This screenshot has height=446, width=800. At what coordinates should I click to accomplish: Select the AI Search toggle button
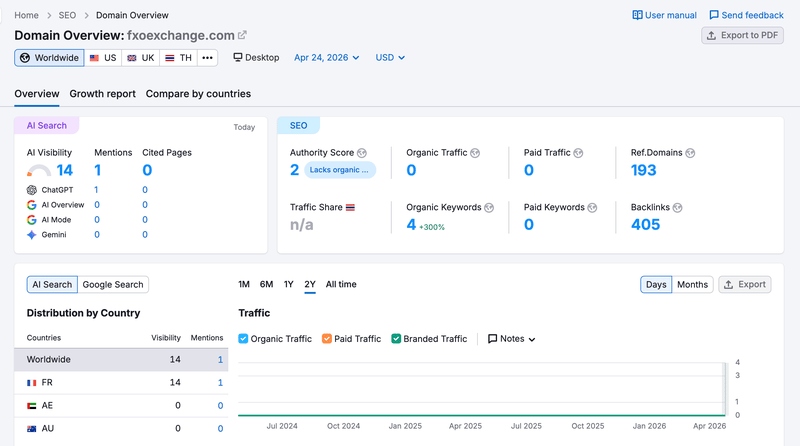tap(52, 285)
